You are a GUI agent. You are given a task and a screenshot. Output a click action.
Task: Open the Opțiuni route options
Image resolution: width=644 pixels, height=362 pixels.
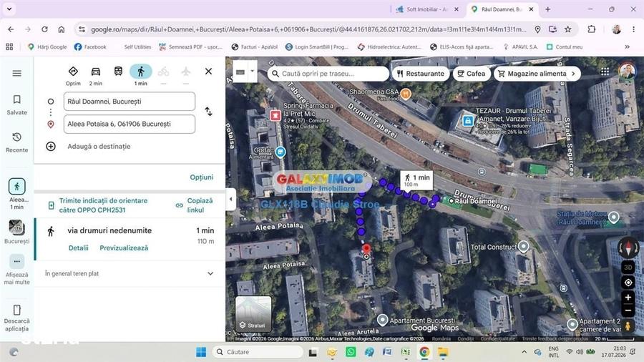(201, 177)
